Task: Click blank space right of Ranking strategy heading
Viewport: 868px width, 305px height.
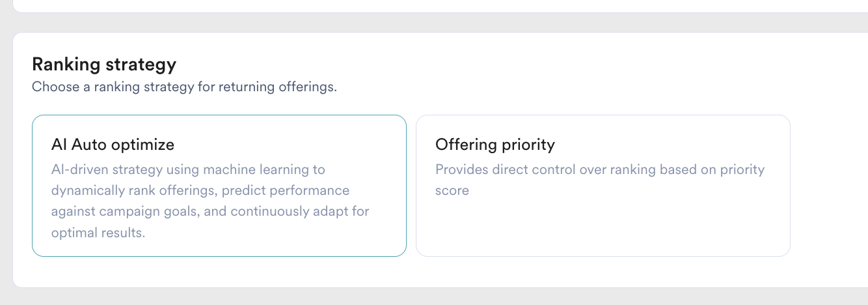Action: click(455, 65)
